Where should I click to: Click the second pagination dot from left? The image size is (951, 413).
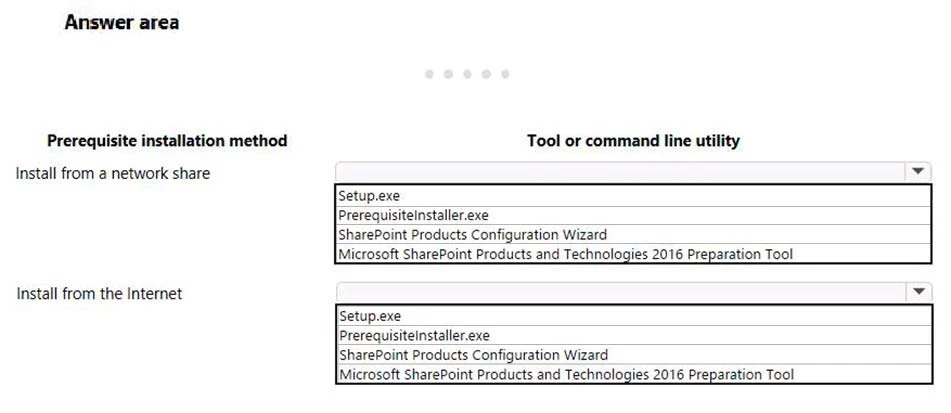click(x=448, y=74)
